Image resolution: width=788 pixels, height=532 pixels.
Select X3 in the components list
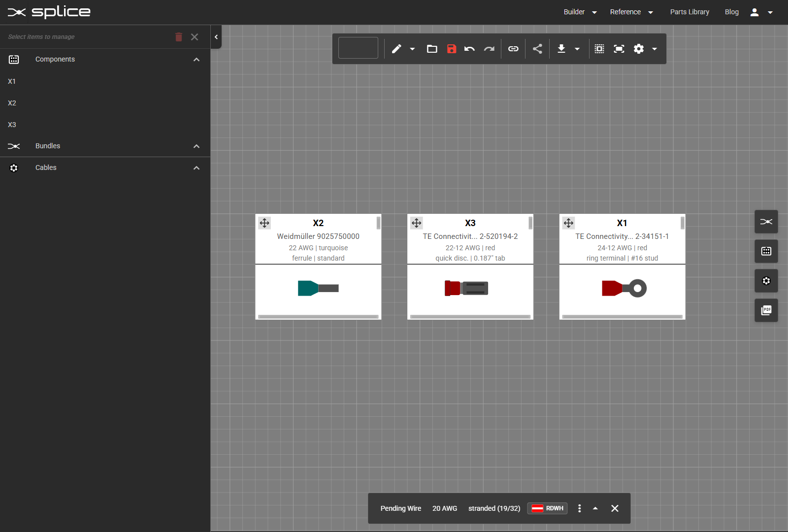(x=12, y=125)
